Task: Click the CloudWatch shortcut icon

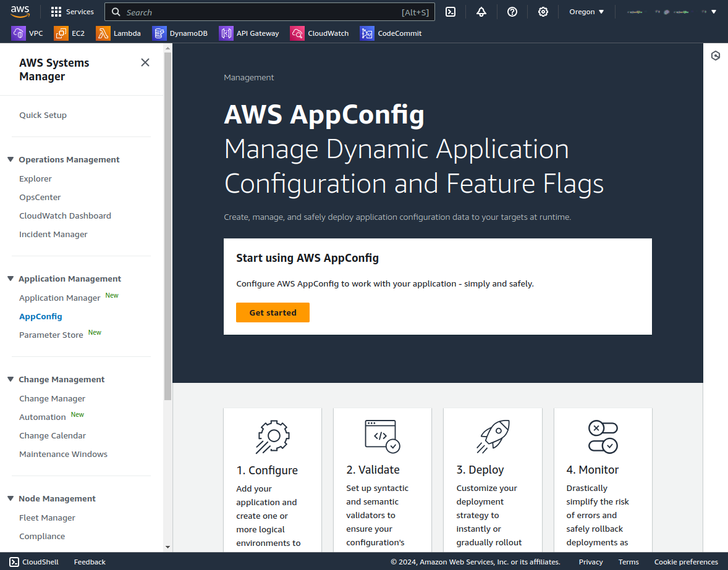Action: pyautogui.click(x=297, y=33)
